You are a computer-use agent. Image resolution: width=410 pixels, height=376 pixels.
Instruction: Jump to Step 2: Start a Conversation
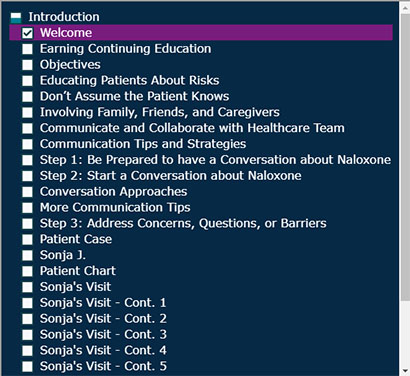point(170,176)
